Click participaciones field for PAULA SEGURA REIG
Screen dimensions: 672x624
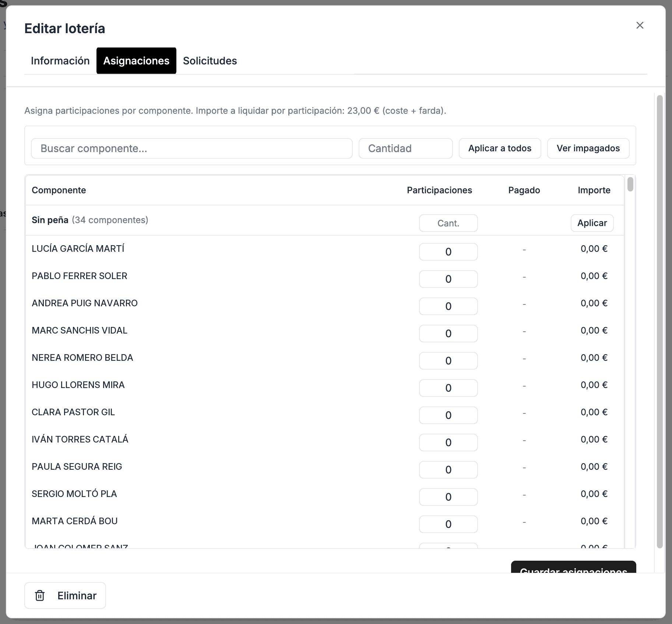[x=448, y=470]
